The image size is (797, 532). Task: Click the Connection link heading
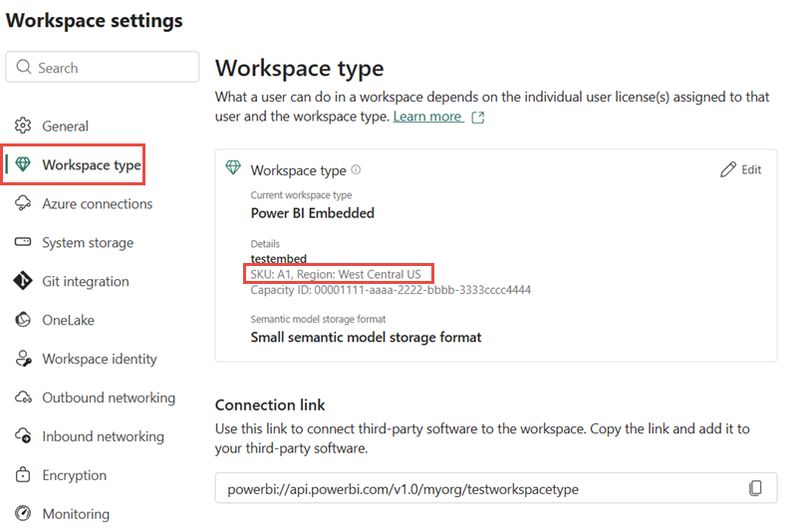pos(270,404)
